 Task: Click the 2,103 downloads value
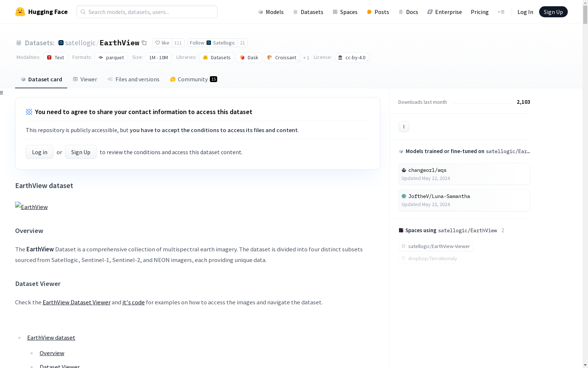pos(523,102)
